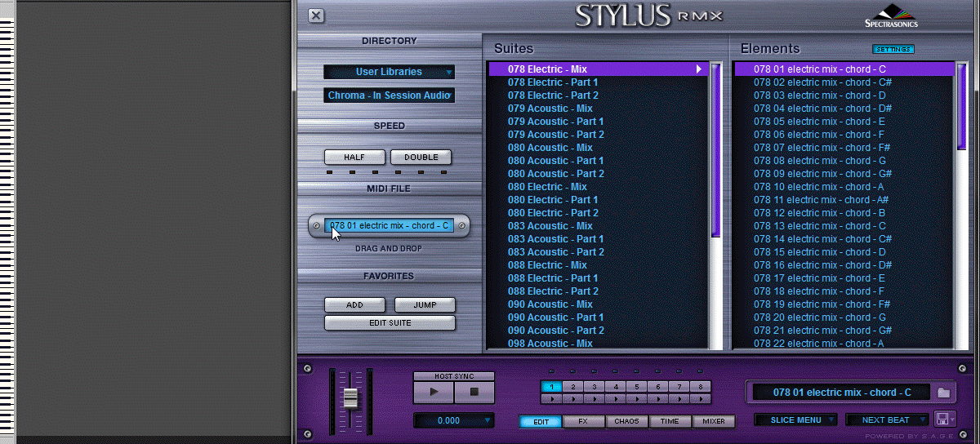
Task: Click the Add favorite button
Action: (354, 305)
